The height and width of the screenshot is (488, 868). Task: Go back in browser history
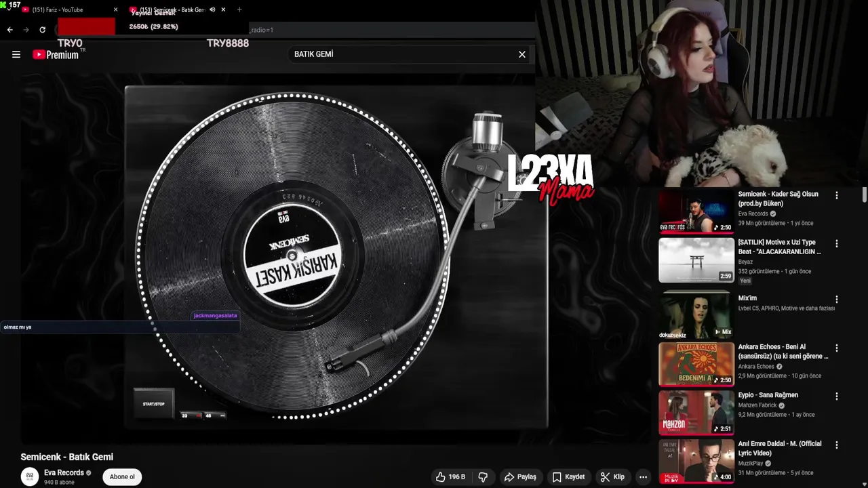tap(9, 30)
